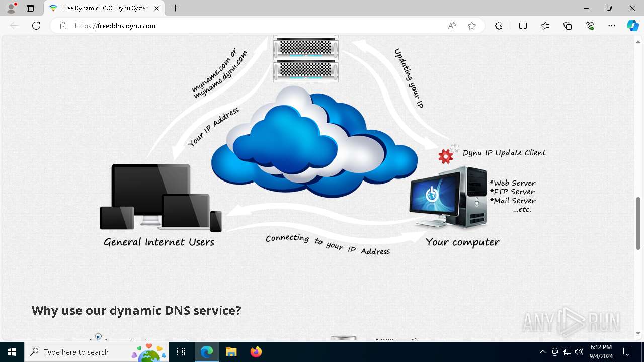Open browser Extensions icon
The height and width of the screenshot is (362, 644).
[x=499, y=26]
